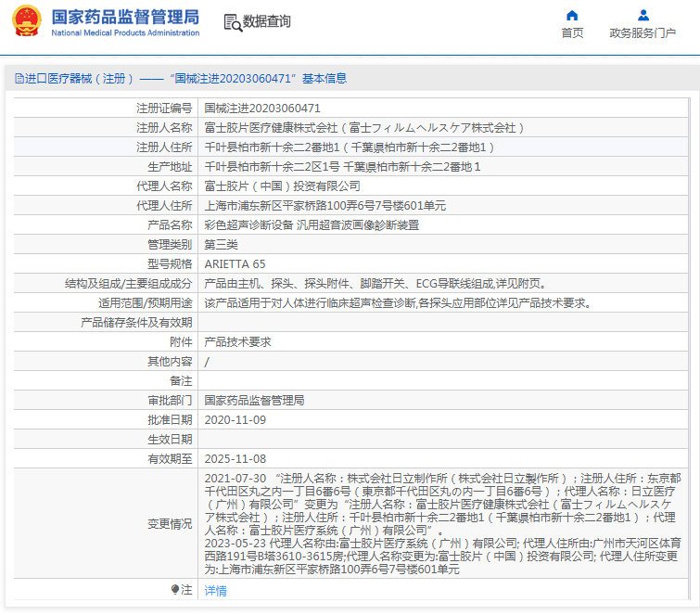This screenshot has width=700, height=615.
Task: Click the 2021-07-30 change record text
Action: coord(443,505)
